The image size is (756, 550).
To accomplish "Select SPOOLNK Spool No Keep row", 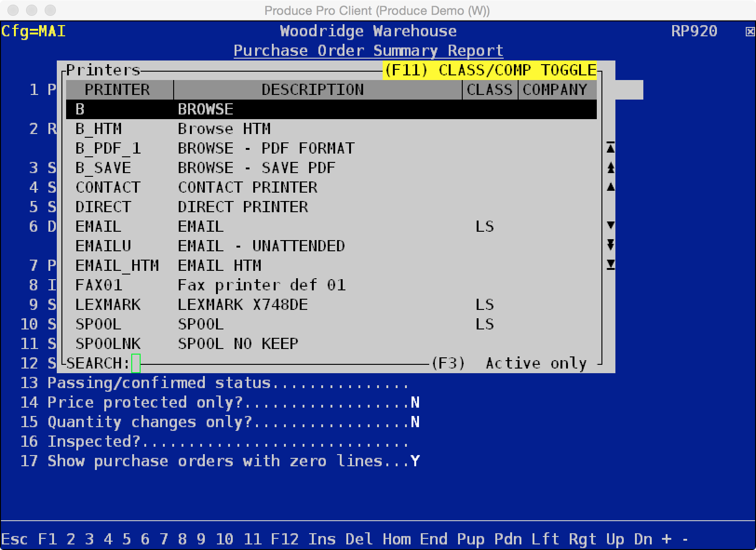I will 331,344.
